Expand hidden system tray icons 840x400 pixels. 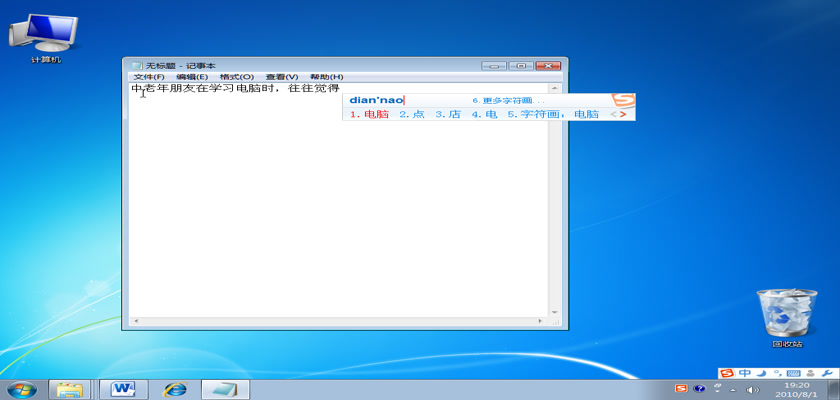coord(733,389)
